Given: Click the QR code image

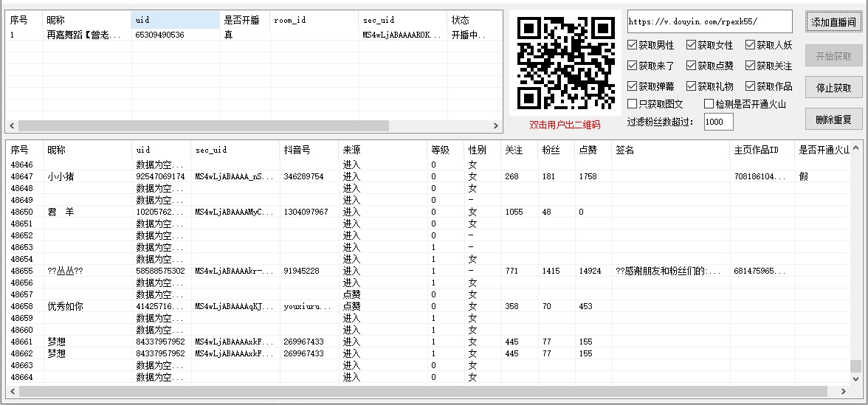Looking at the screenshot, I should (565, 63).
